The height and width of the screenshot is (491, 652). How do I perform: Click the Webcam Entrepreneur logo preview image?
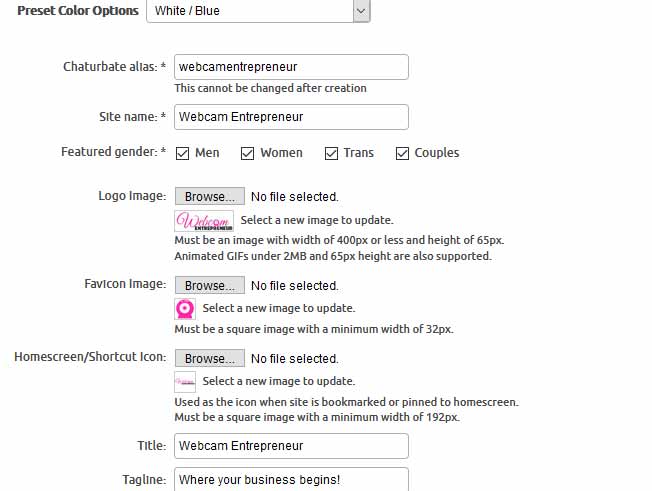click(204, 221)
